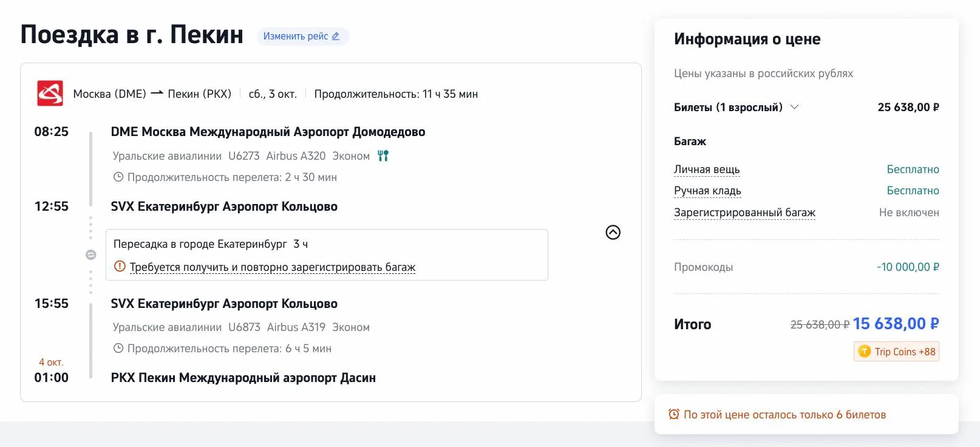Click red date label 4 окт.

coord(51,362)
